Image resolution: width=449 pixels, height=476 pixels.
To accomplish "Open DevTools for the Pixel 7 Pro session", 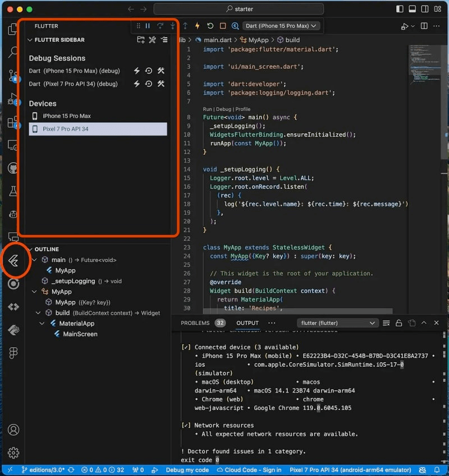I will 161,84.
